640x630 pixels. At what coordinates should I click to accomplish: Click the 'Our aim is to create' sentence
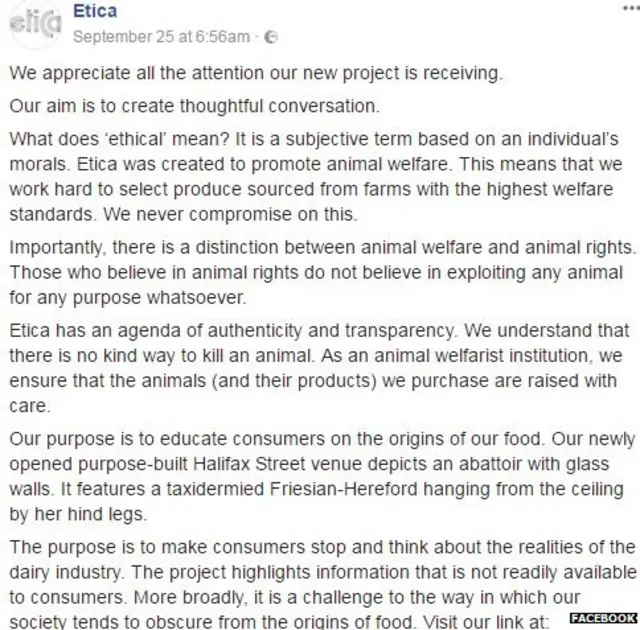pos(194,106)
